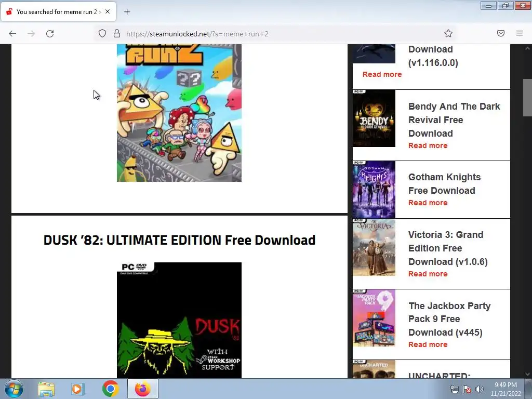Click the taskbar clock showing 9:49 PM
Viewport: 532px width, 399px height.
coord(506,389)
